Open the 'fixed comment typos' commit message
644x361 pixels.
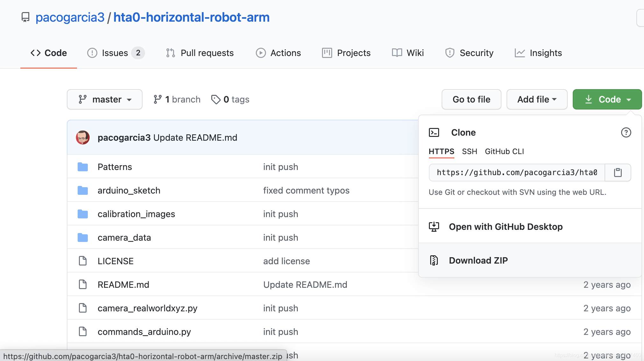[x=306, y=190]
